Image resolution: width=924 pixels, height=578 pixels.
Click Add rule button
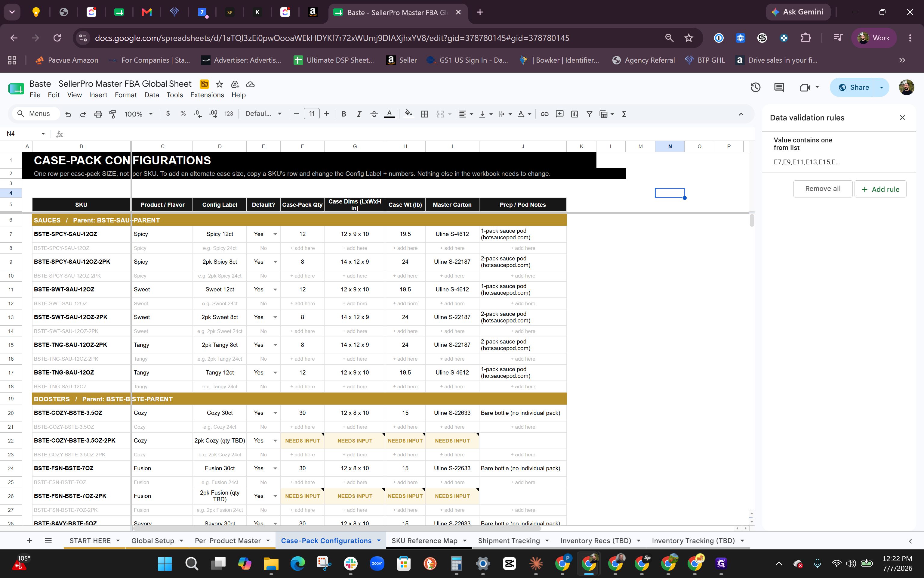coord(880,189)
